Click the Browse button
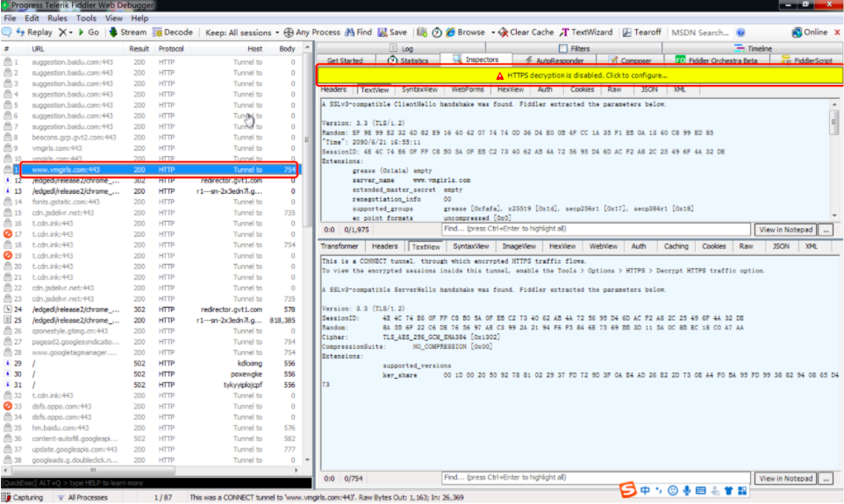Viewport: 844px width, 504px height. click(466, 32)
